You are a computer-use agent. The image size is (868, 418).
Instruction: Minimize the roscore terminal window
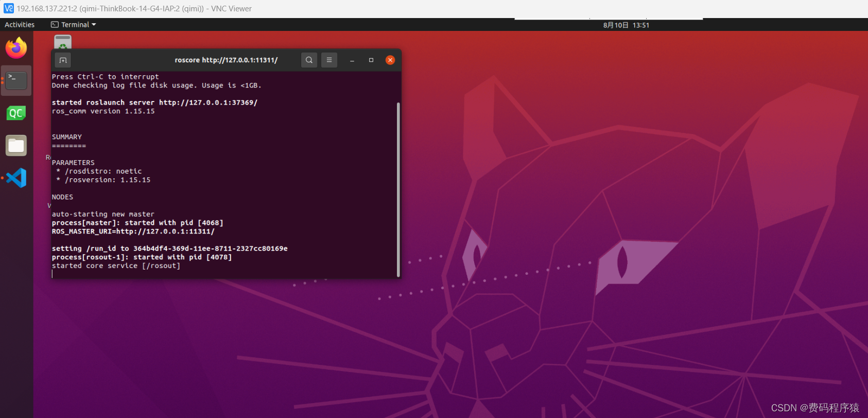coord(352,60)
